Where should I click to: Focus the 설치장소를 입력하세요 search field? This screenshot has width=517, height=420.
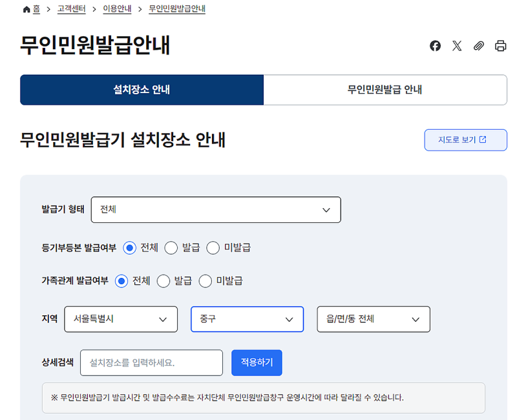pos(151,362)
